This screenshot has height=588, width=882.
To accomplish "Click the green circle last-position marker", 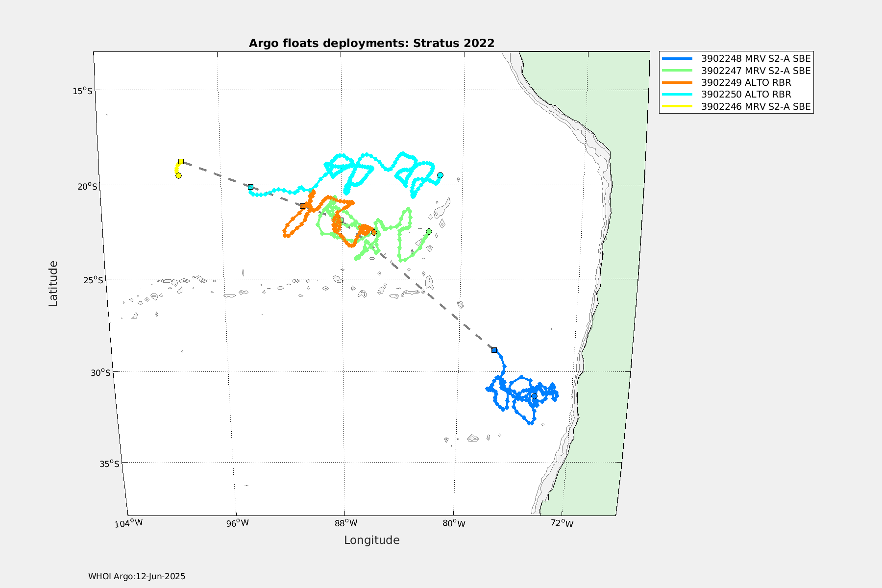I will [x=429, y=231].
